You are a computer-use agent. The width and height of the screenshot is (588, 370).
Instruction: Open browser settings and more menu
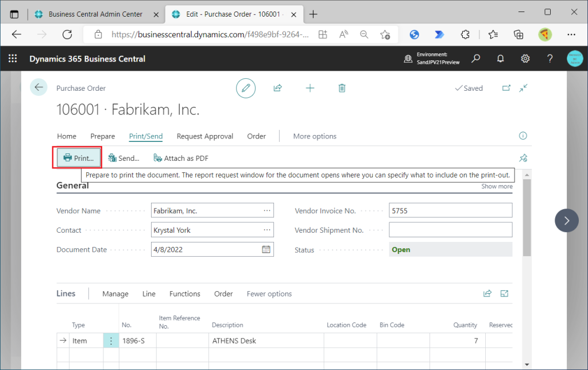coord(571,34)
